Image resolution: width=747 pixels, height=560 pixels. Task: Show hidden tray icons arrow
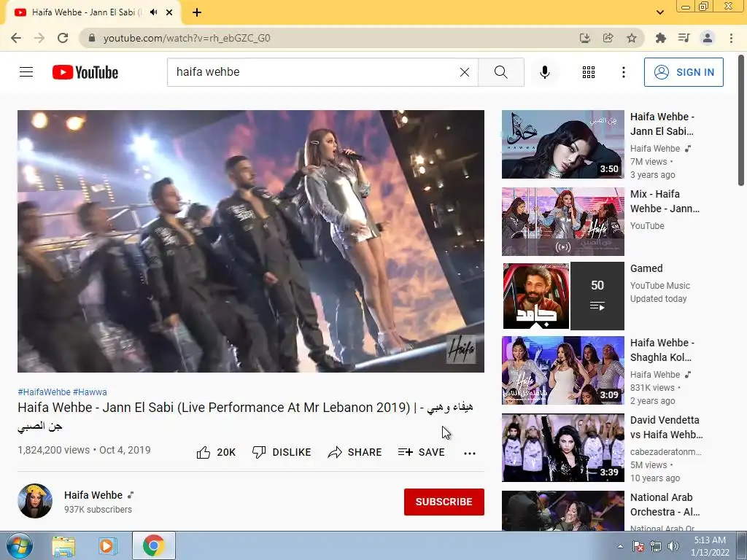click(x=620, y=546)
